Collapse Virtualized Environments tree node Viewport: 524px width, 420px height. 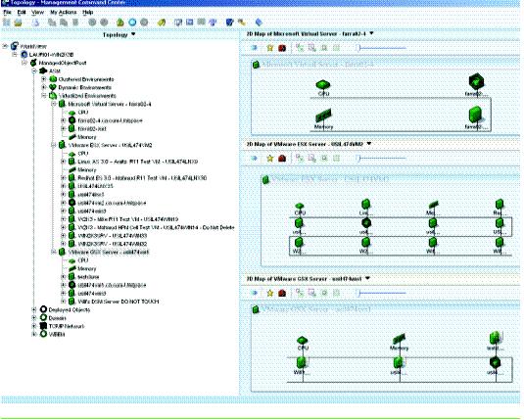[43, 96]
